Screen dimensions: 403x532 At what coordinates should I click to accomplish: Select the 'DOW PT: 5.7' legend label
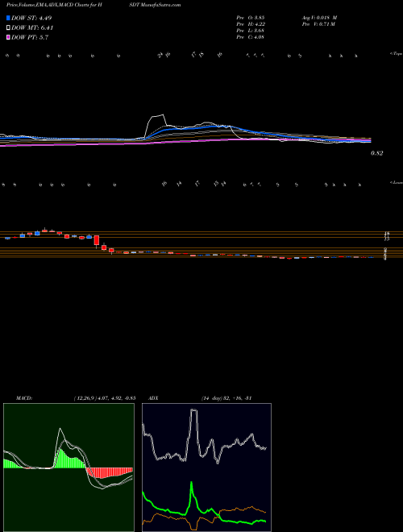point(30,37)
